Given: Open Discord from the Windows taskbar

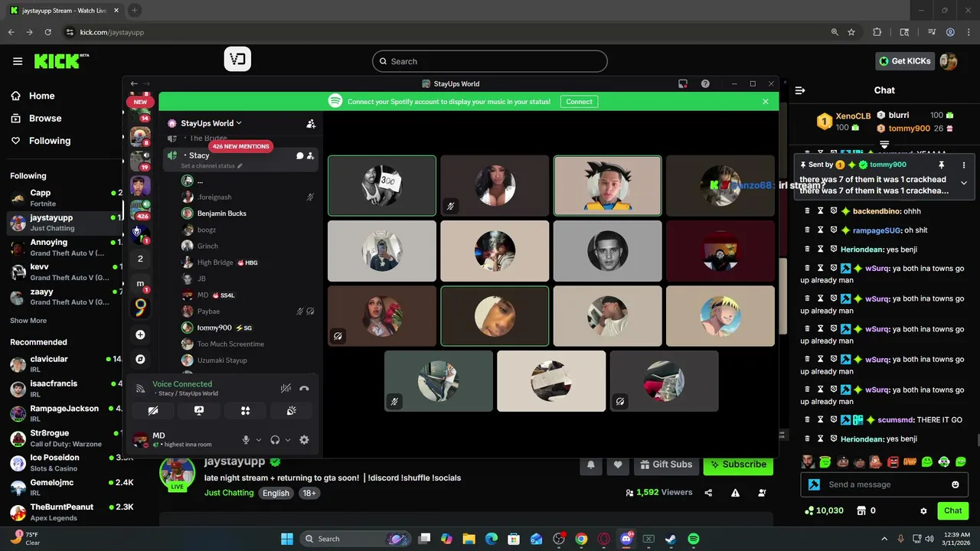Looking at the screenshot, I should click(x=626, y=539).
